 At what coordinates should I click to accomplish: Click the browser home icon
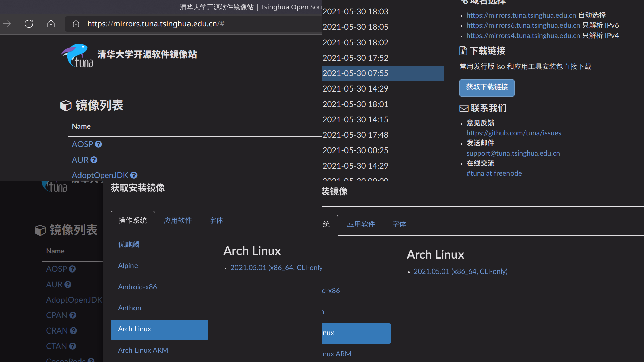tap(51, 24)
